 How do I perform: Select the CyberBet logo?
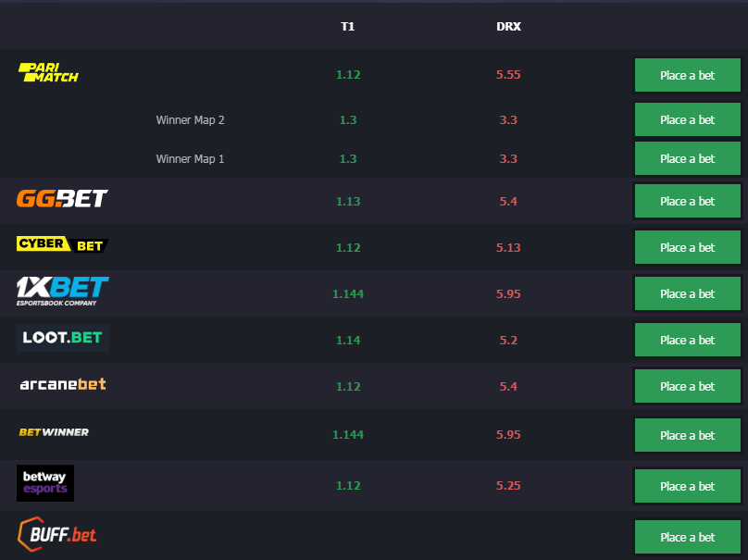tap(63, 244)
